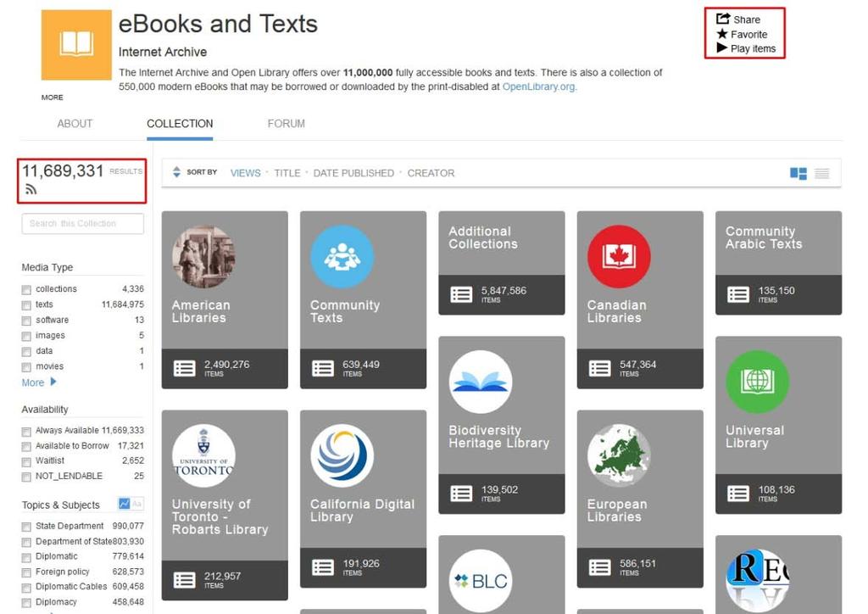The image size is (868, 614).
Task: Switch to tile grid view icon
Action: coord(798,173)
